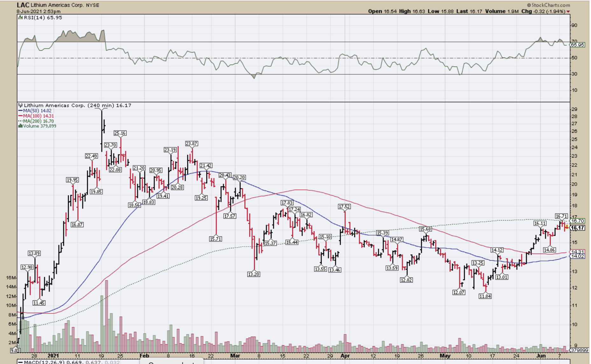The height and width of the screenshot is (364, 591).
Task: Click the 16.70 axis tag for MA(200)
Action: pos(577,221)
